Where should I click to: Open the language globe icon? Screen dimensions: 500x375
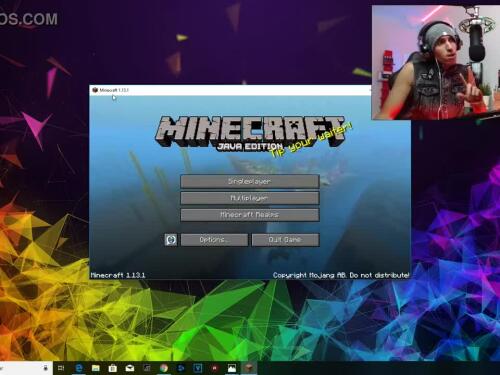point(171,240)
